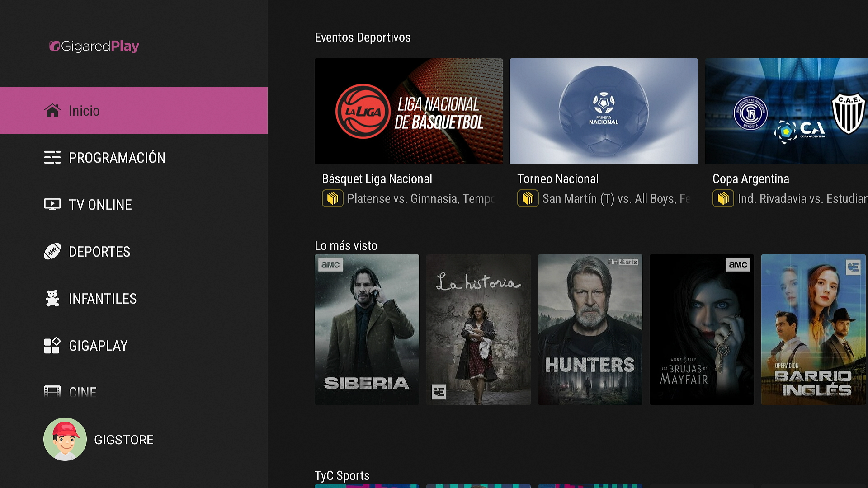Image resolution: width=868 pixels, height=488 pixels.
Task: Click the Básquet Liga Nacional title
Action: click(x=377, y=179)
